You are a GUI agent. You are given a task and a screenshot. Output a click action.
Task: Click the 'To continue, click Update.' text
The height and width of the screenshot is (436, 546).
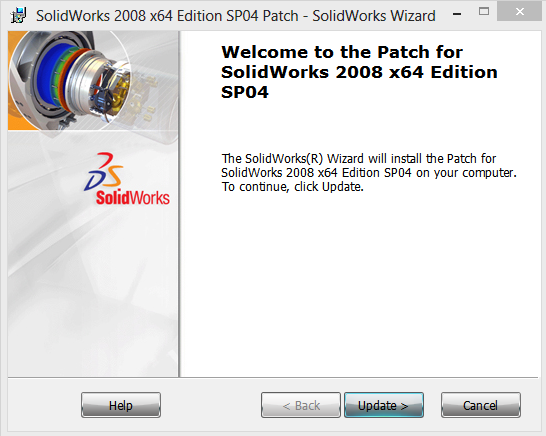click(x=292, y=187)
